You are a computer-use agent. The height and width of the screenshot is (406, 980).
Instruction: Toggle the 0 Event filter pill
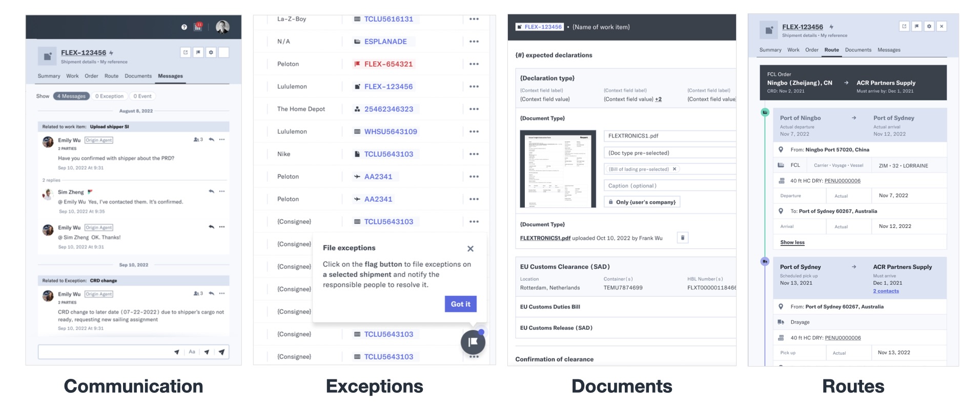142,96
